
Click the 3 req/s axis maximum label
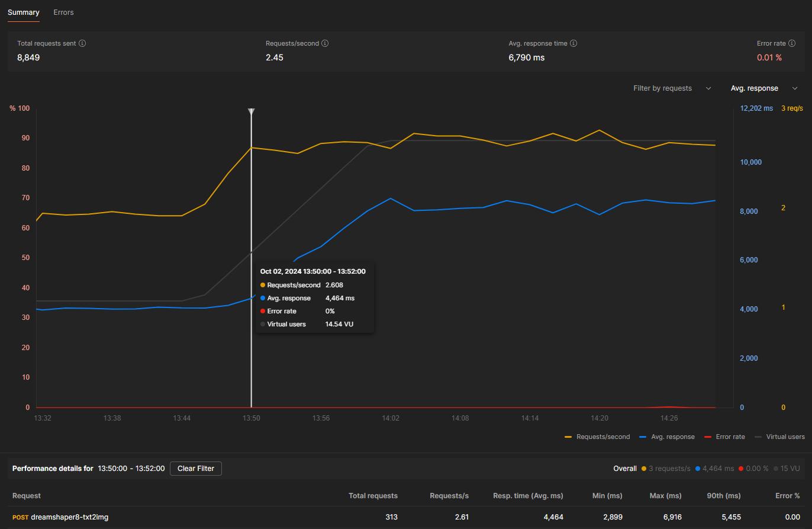coord(792,108)
